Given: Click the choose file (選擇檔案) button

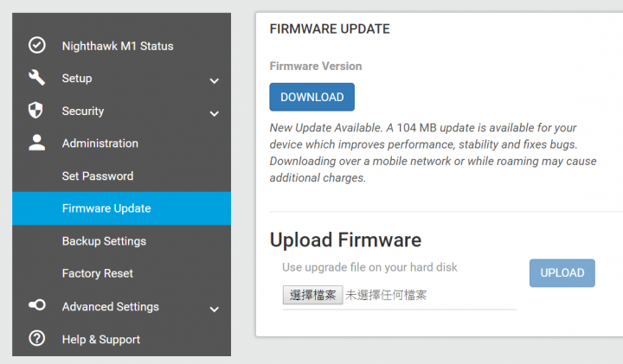Looking at the screenshot, I should coord(312,295).
